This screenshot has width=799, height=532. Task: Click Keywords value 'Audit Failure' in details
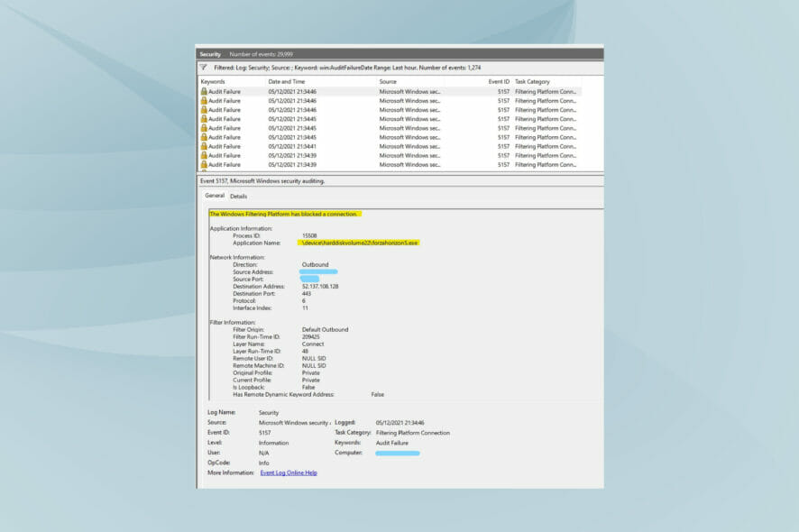tap(392, 443)
